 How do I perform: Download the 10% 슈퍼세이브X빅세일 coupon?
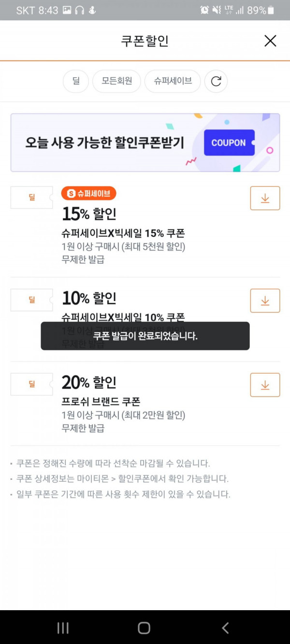[265, 301]
